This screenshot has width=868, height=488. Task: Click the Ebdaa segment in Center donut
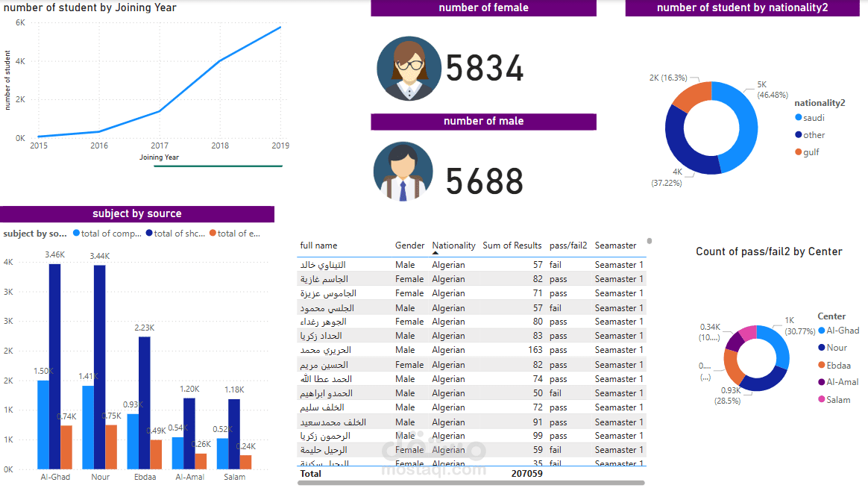[732, 366]
